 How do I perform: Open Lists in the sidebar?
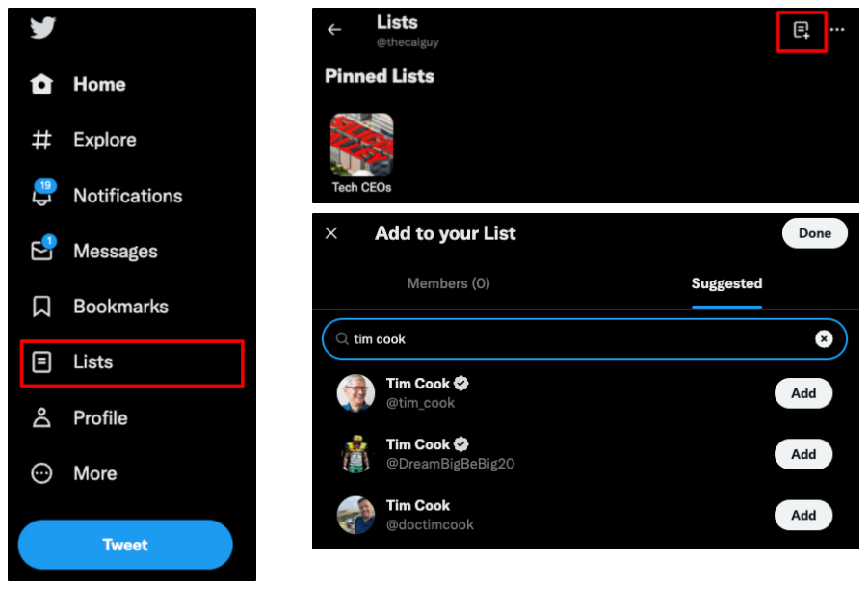click(x=92, y=362)
